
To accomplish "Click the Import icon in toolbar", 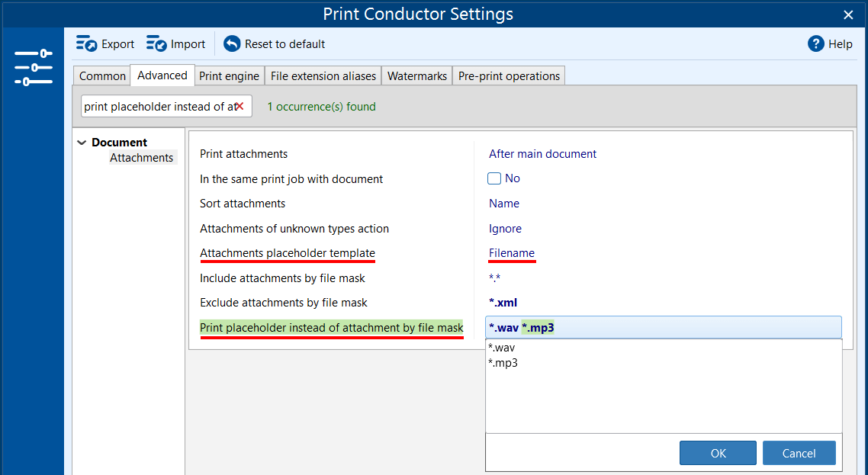I will tap(156, 43).
